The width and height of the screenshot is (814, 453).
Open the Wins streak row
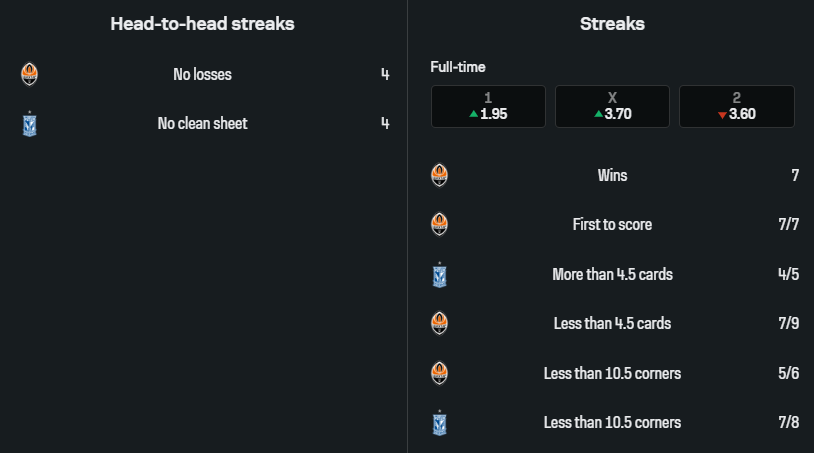(612, 176)
